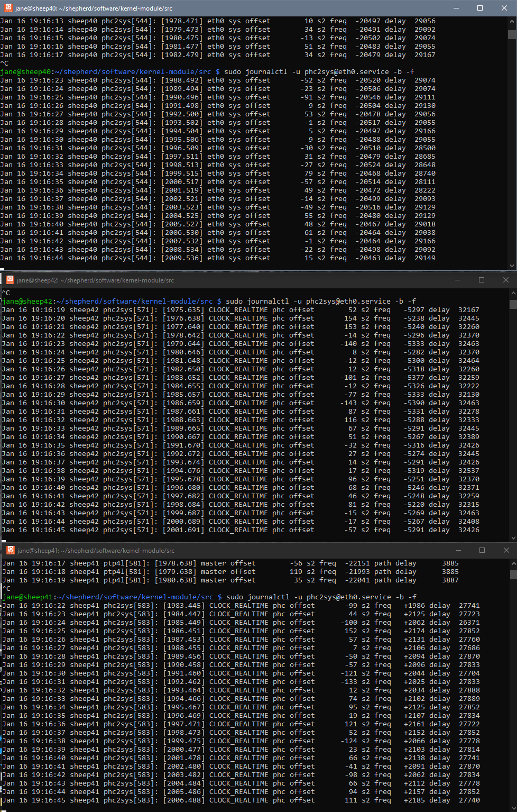This screenshot has width=517, height=812.
Task: Click the journalctl command in the sheep42 window
Action: point(321,302)
